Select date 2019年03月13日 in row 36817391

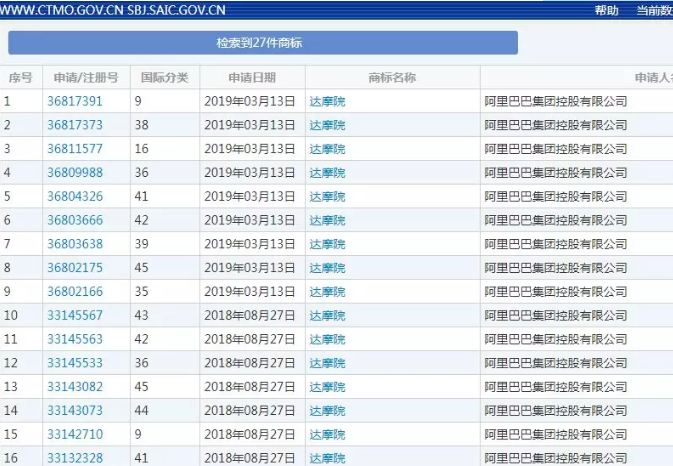[249, 101]
